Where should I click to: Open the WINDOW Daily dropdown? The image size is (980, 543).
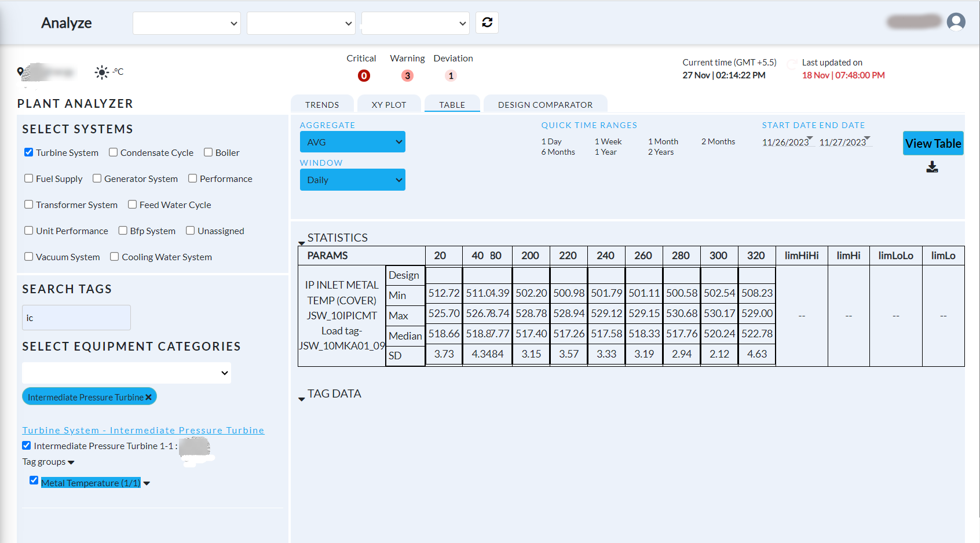click(352, 180)
